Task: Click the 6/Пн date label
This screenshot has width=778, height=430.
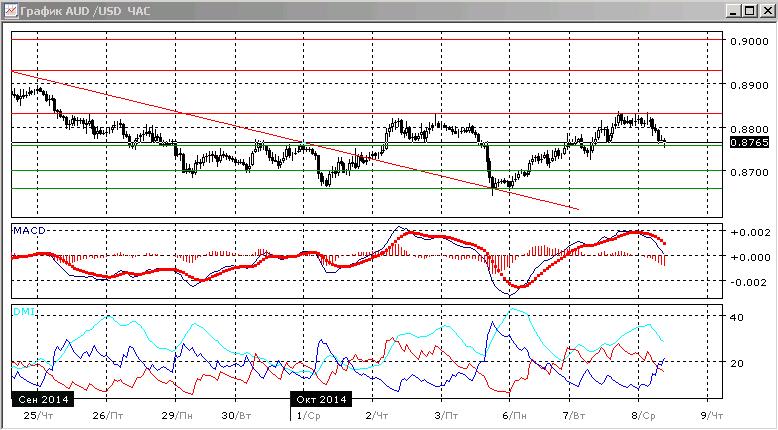Action: coord(515,415)
